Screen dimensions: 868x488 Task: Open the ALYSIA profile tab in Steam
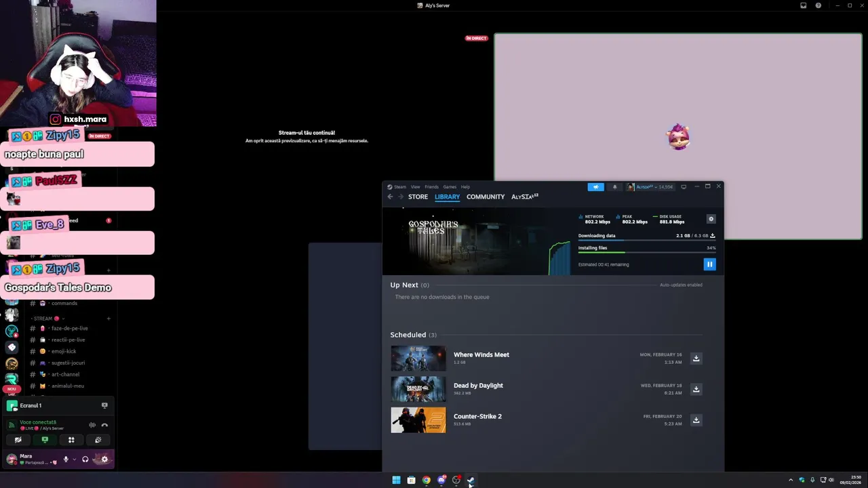click(x=525, y=197)
